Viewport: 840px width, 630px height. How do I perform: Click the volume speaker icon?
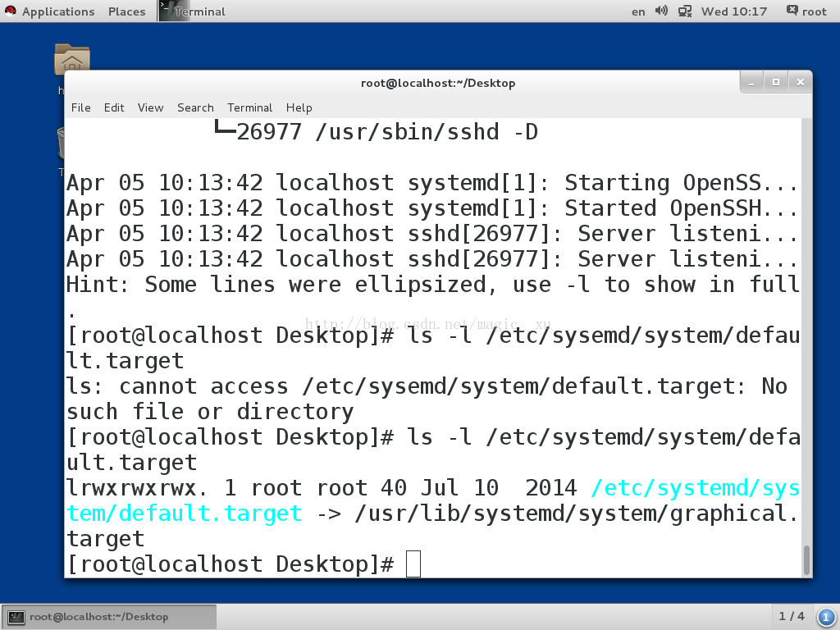(661, 11)
